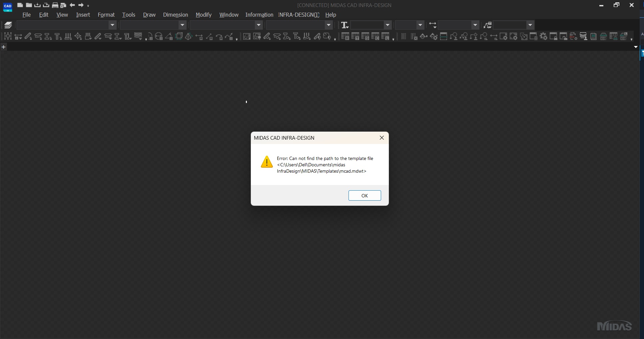This screenshot has height=339, width=644.
Task: Expand the text style combo box arrow
Action: [x=387, y=25]
